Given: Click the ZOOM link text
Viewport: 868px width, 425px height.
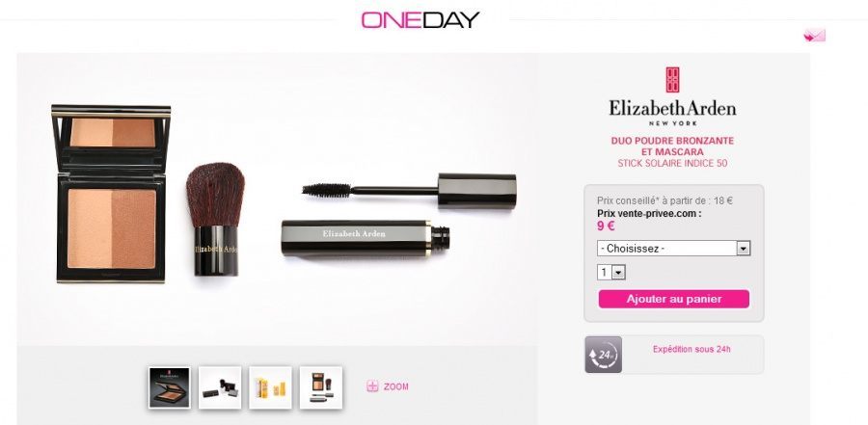Looking at the screenshot, I should [x=395, y=386].
